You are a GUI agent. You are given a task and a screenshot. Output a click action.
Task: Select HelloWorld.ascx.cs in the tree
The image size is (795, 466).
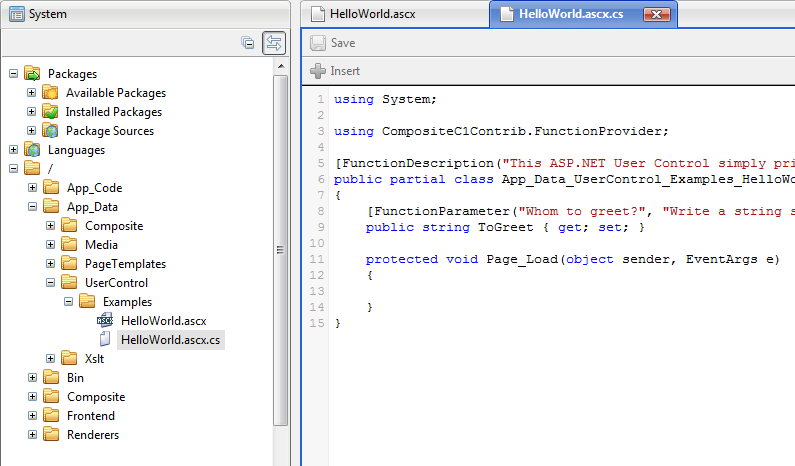(x=171, y=340)
